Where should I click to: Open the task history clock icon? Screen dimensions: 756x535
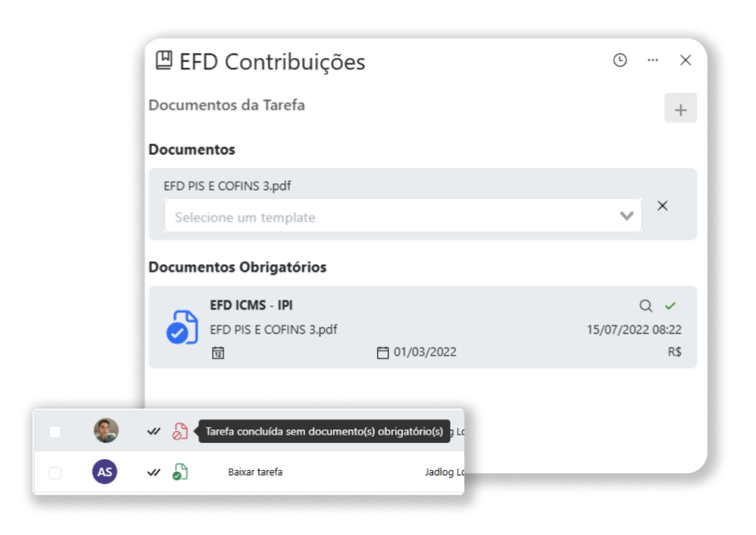pos(620,61)
